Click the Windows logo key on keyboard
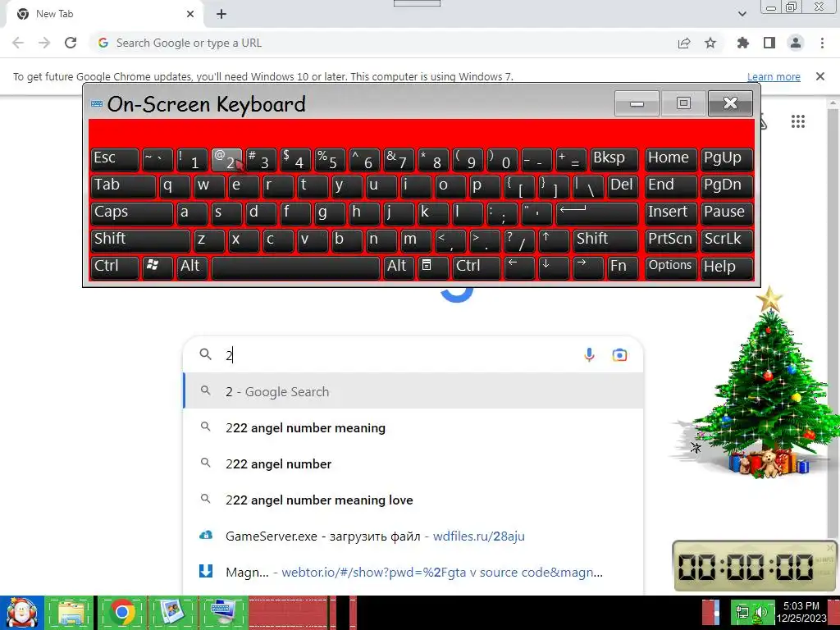This screenshot has width=840, height=630. pyautogui.click(x=157, y=267)
